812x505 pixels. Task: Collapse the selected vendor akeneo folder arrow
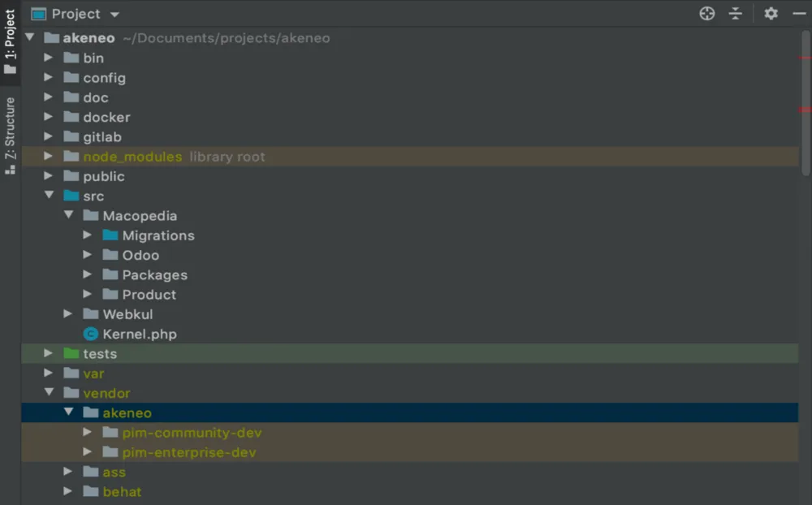pyautogui.click(x=69, y=412)
